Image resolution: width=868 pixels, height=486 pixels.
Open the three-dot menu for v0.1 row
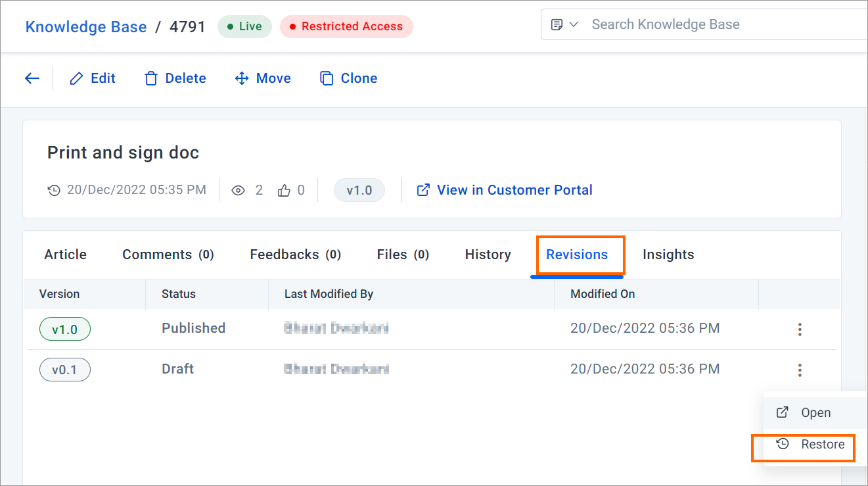pos(800,370)
